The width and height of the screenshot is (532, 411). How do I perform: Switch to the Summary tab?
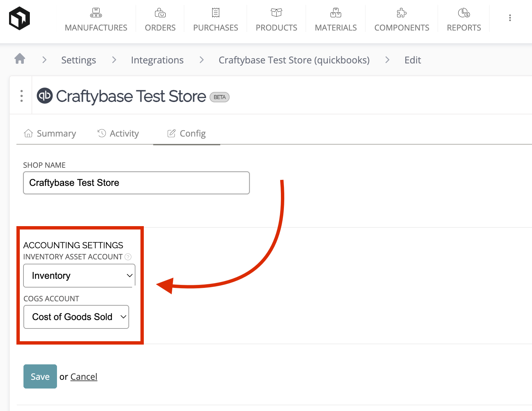pos(50,134)
